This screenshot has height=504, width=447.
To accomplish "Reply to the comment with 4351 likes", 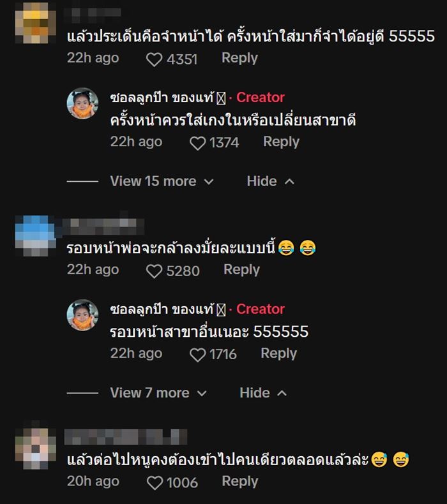I will (239, 58).
